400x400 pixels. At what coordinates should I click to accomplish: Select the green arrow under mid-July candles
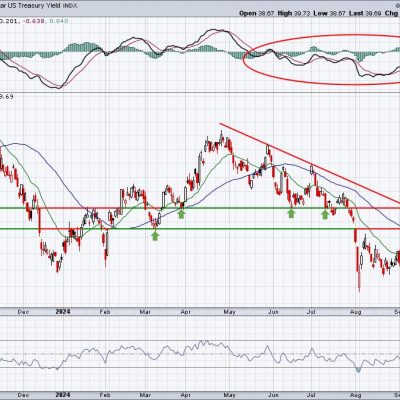pyautogui.click(x=325, y=214)
